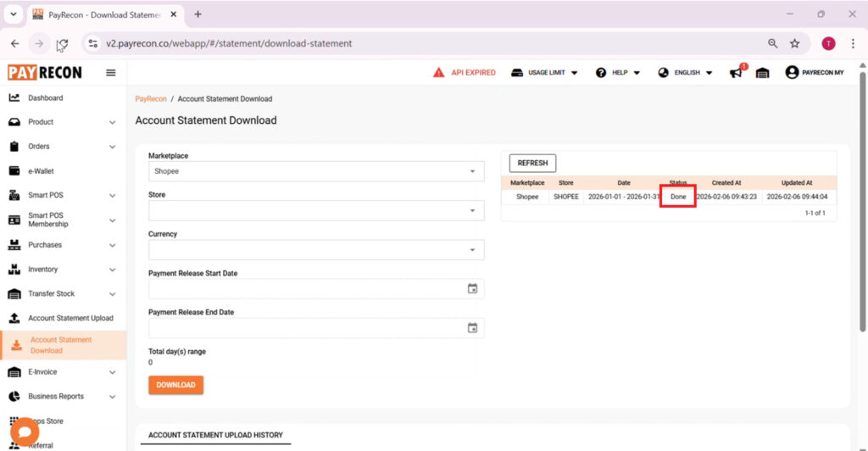The image size is (868, 451).
Task: Expand the Orders menu chevron
Action: click(x=113, y=147)
